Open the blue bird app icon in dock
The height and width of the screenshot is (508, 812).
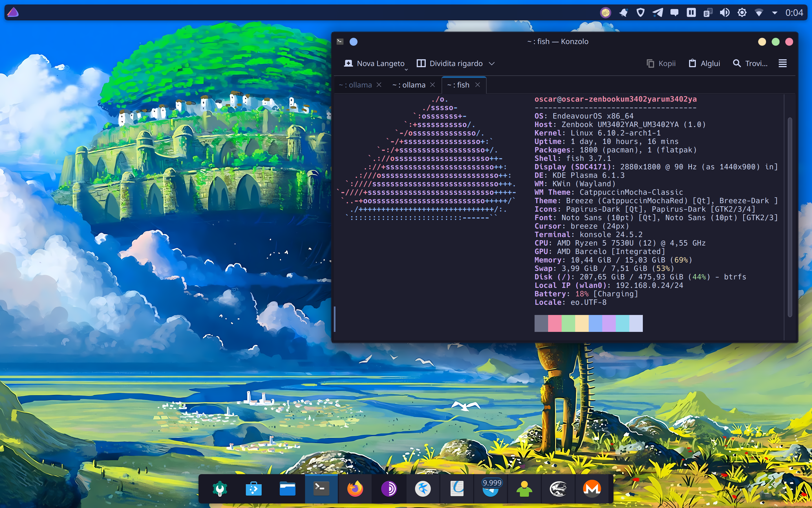tap(423, 489)
